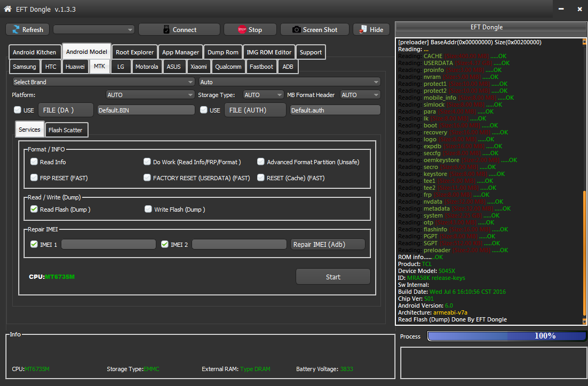Click the Start button
Image resolution: width=588 pixels, height=386 pixels.
(x=333, y=277)
